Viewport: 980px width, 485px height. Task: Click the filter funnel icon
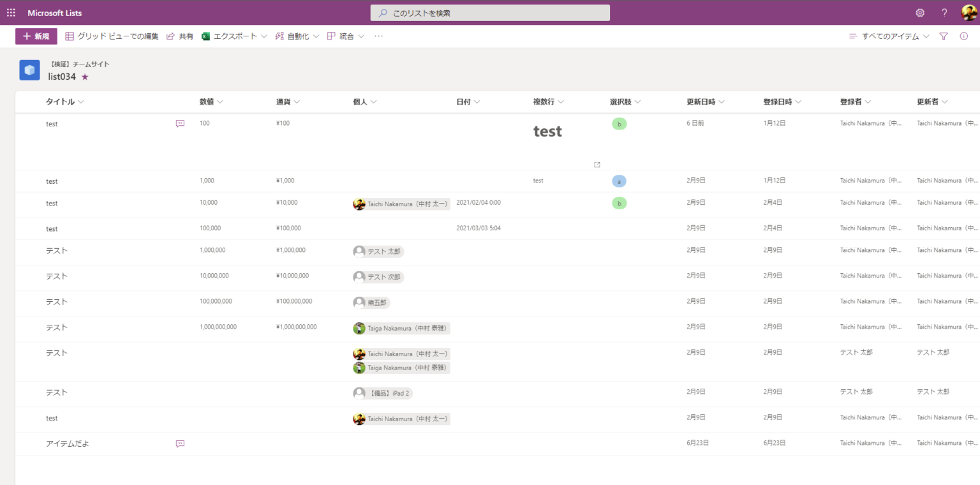[944, 36]
